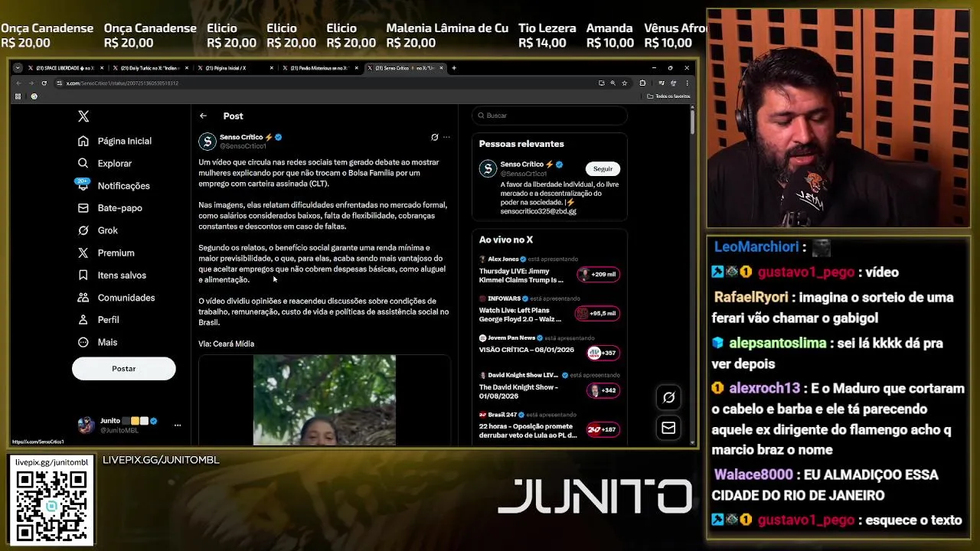Click the X logo in the sidebar
Viewport: 980px width, 551px height.
point(83,116)
